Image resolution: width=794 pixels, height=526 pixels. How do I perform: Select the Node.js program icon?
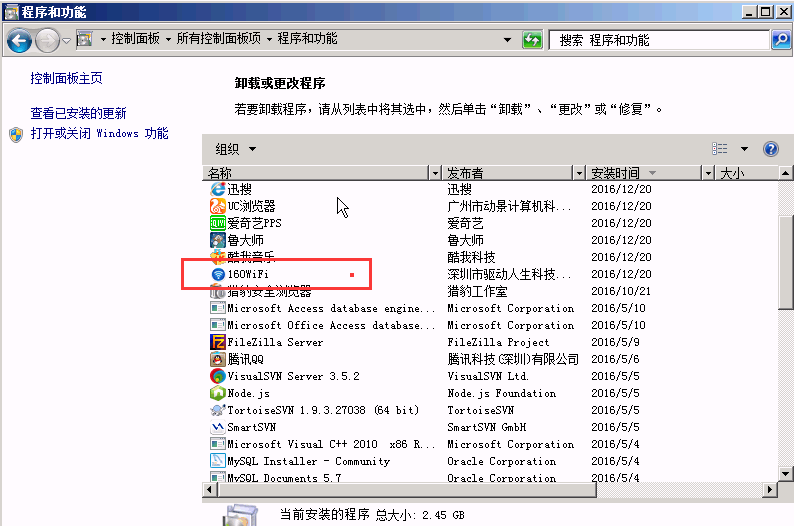pos(218,393)
